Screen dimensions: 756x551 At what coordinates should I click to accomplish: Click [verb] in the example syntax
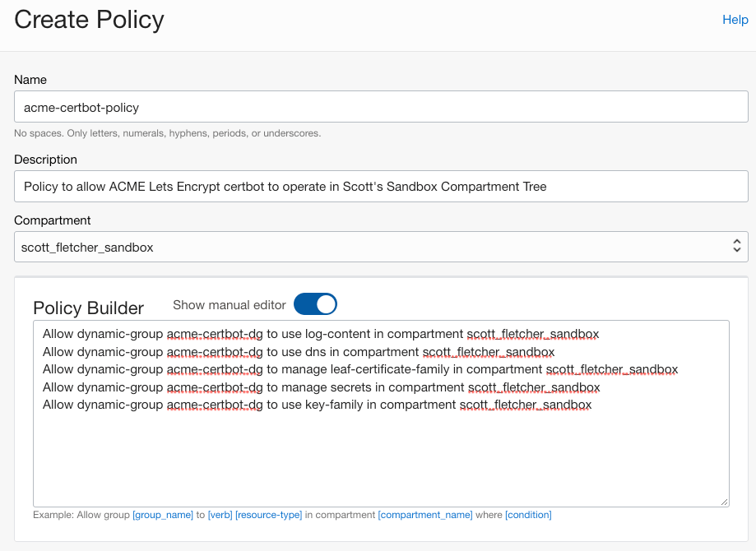coord(220,515)
